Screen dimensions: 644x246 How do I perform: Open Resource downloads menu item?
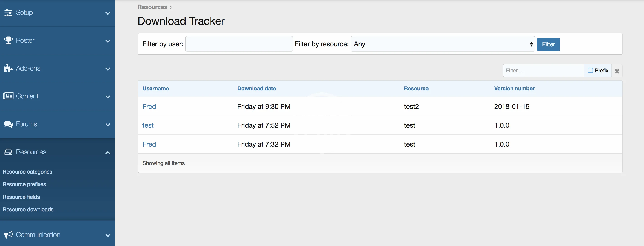tap(28, 210)
